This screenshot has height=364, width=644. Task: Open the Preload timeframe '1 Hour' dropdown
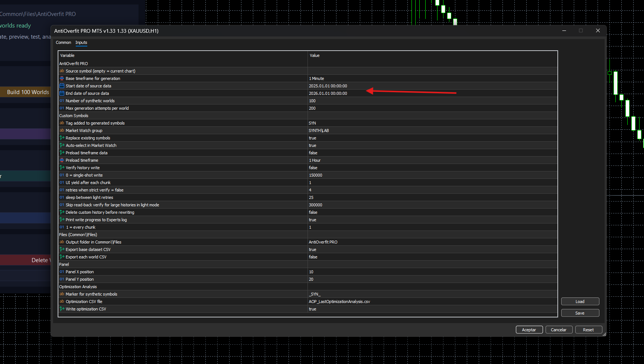432,160
